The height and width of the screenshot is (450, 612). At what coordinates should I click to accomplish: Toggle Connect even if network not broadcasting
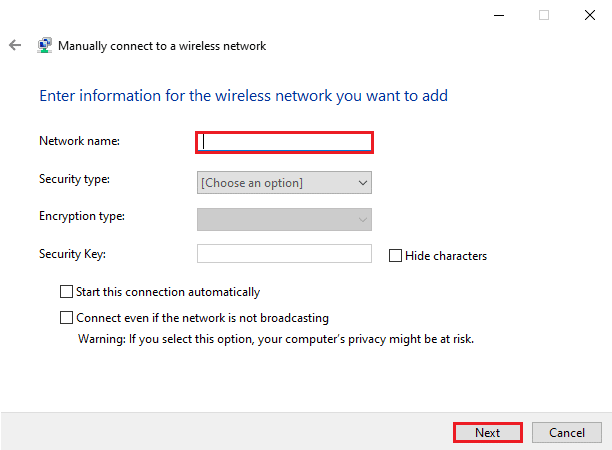tap(67, 318)
